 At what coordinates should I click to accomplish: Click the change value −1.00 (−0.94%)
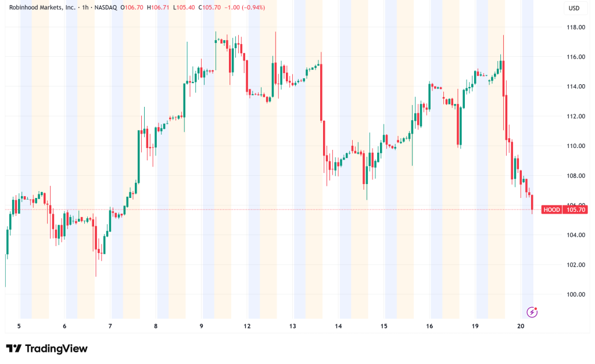[x=245, y=7]
